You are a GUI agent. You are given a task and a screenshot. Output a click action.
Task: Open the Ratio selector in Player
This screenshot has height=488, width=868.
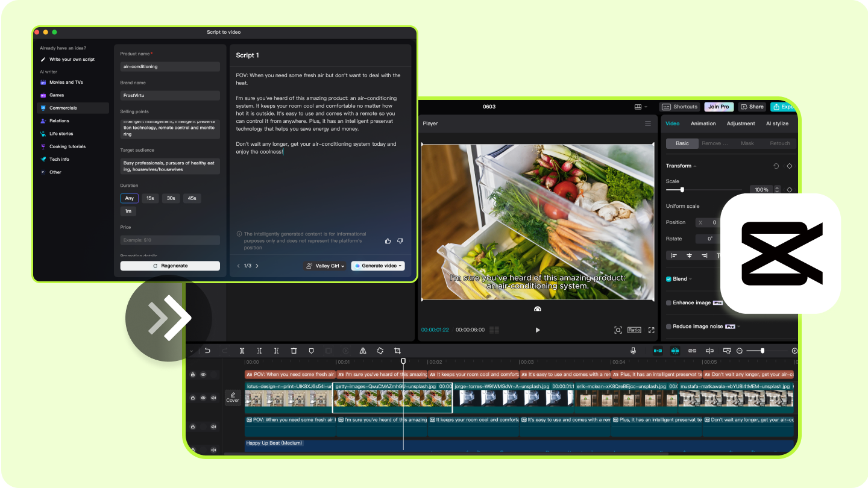coord(634,330)
